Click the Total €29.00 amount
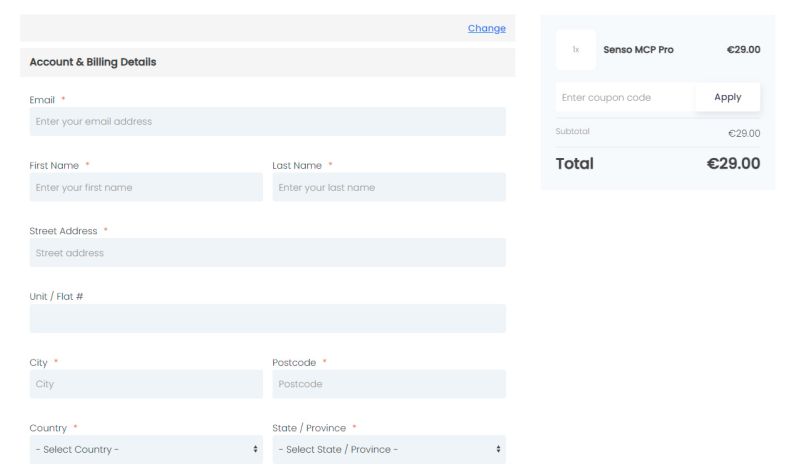Viewport: 800px width, 476px height. (x=733, y=163)
